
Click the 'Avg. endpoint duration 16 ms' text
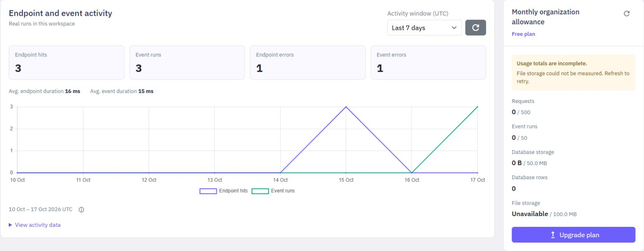[x=44, y=91]
